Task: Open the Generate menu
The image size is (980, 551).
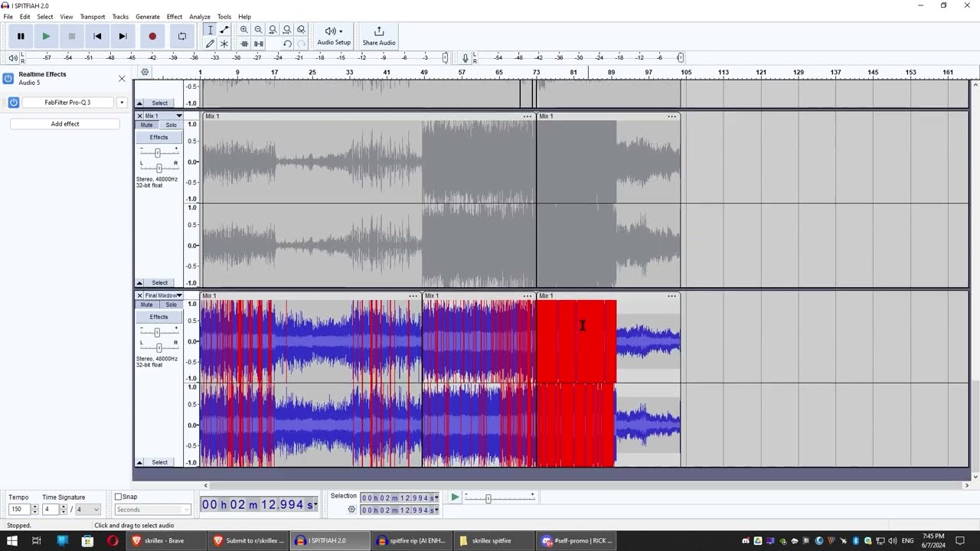Action: tap(148, 17)
